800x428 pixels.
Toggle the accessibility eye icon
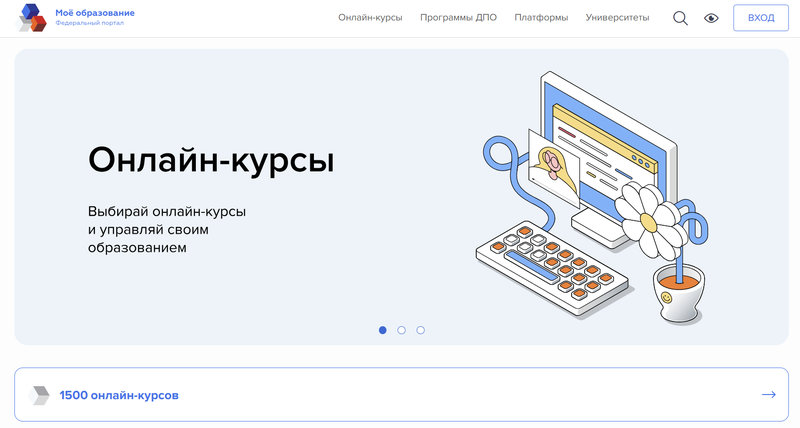(x=711, y=18)
